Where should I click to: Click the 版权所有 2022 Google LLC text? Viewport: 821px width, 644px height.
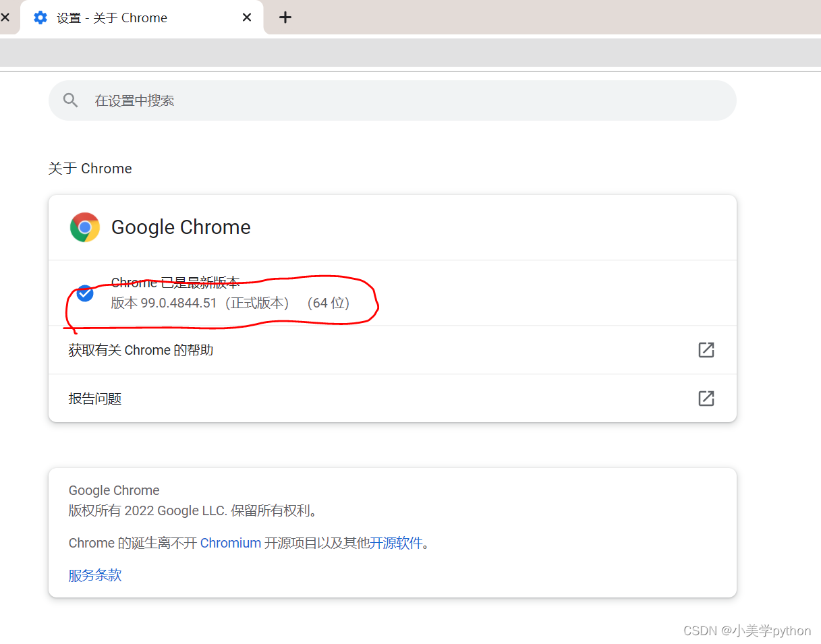147,510
